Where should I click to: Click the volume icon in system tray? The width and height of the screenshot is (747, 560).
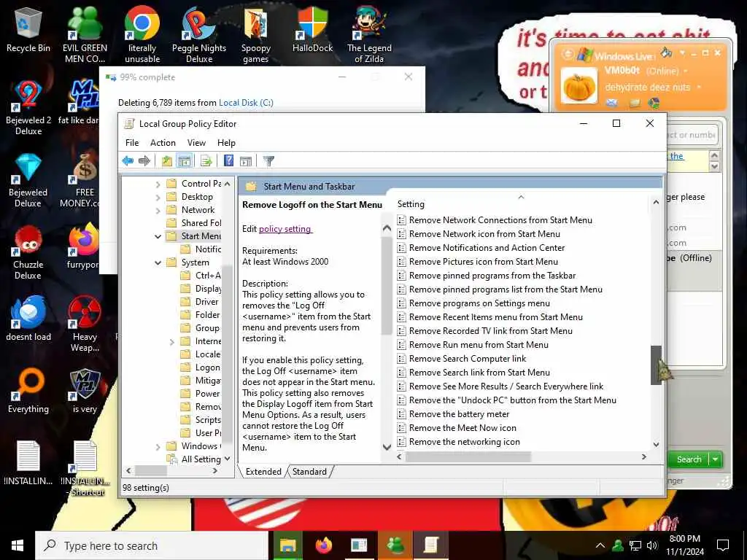click(x=652, y=545)
